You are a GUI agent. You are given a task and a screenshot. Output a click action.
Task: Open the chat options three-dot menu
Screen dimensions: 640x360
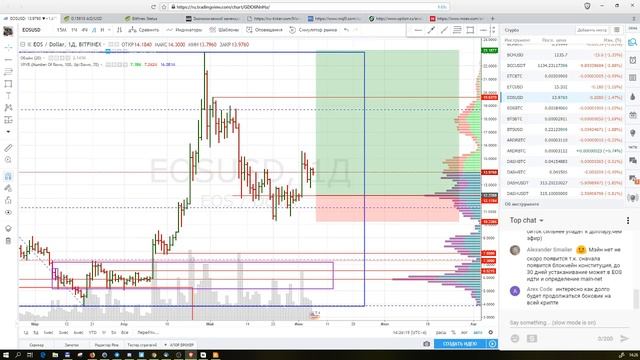tap(628, 220)
